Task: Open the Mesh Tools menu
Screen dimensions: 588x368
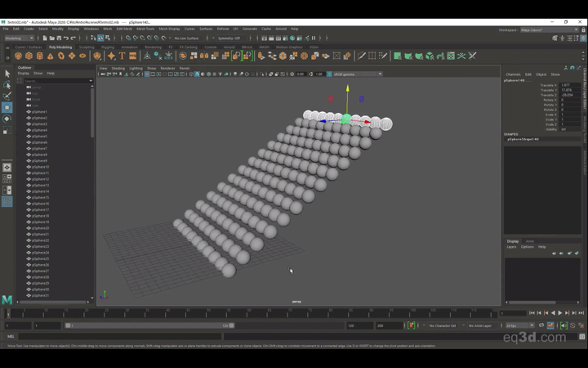Action: point(145,29)
